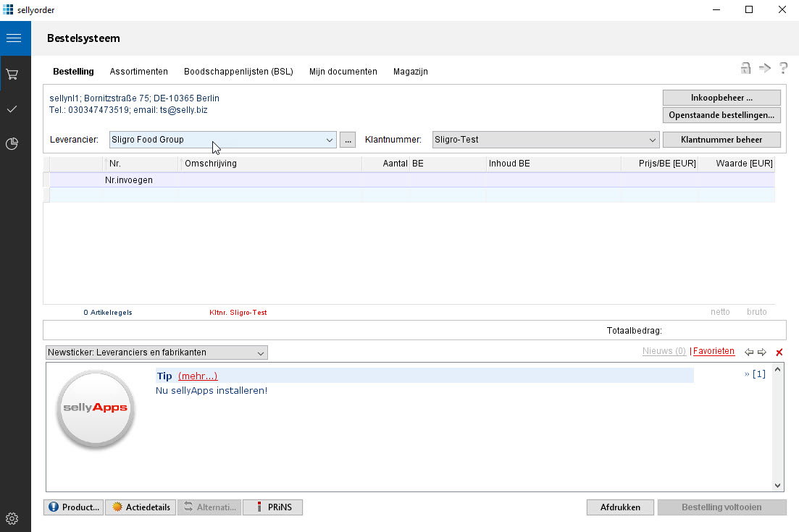
Task: Click the Nr.invoegen input cell
Action: click(141, 180)
